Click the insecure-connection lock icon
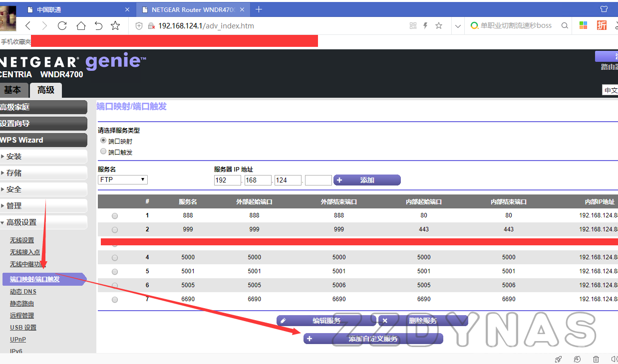This screenshot has height=364, width=618. point(151,26)
